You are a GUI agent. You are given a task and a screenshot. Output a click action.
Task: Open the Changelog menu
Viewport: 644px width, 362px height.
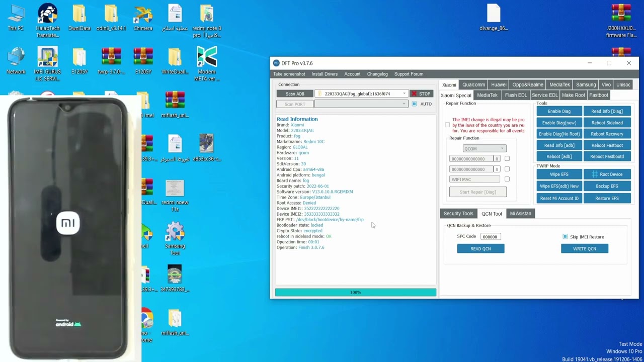point(377,74)
